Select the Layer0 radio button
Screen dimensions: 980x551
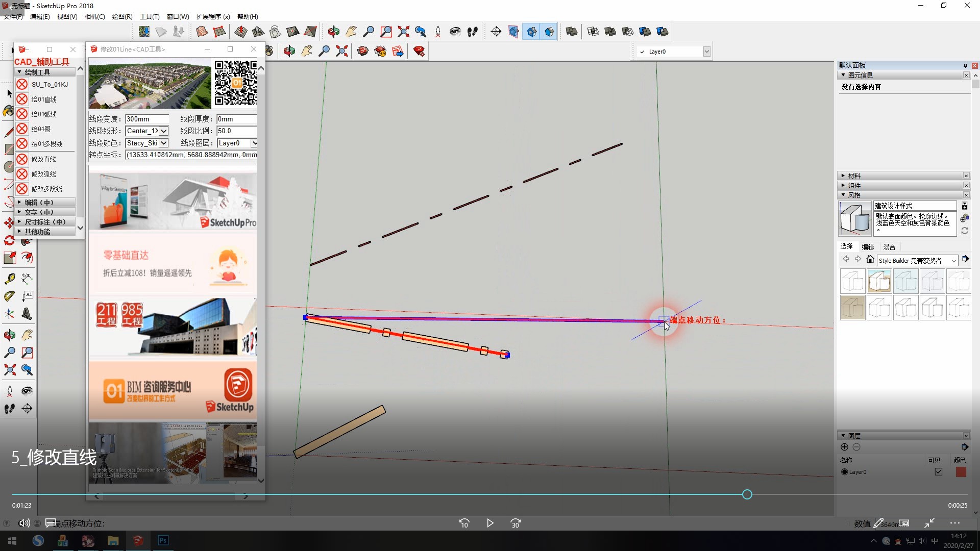coord(844,472)
